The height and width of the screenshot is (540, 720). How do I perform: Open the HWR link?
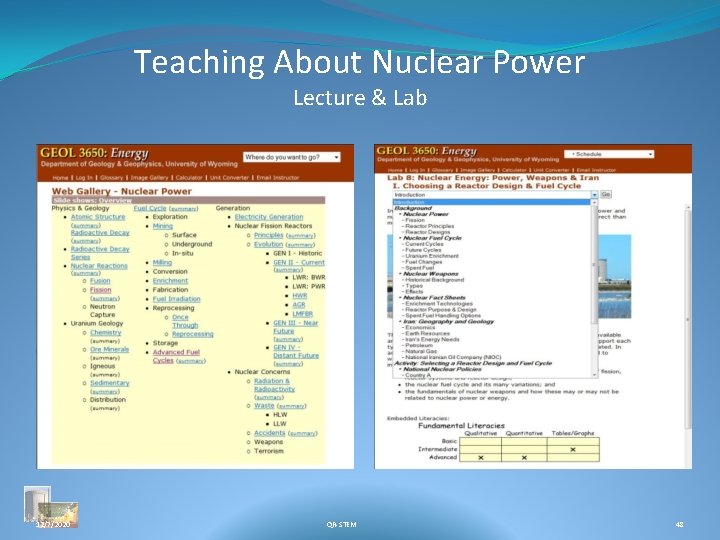click(x=300, y=296)
